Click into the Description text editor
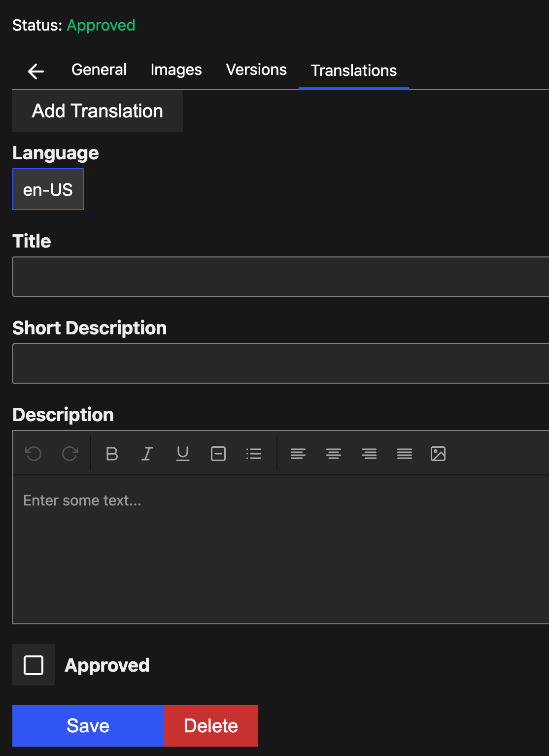Viewport: 549px width, 756px height. click(281, 549)
